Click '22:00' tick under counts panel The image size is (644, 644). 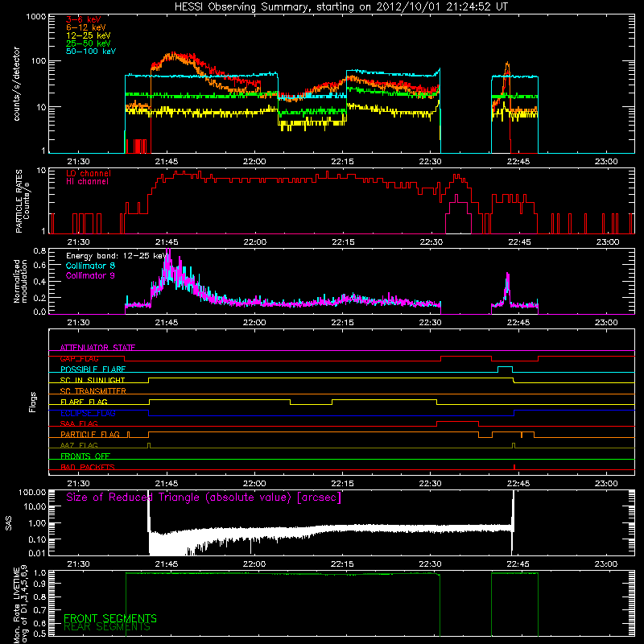point(254,162)
